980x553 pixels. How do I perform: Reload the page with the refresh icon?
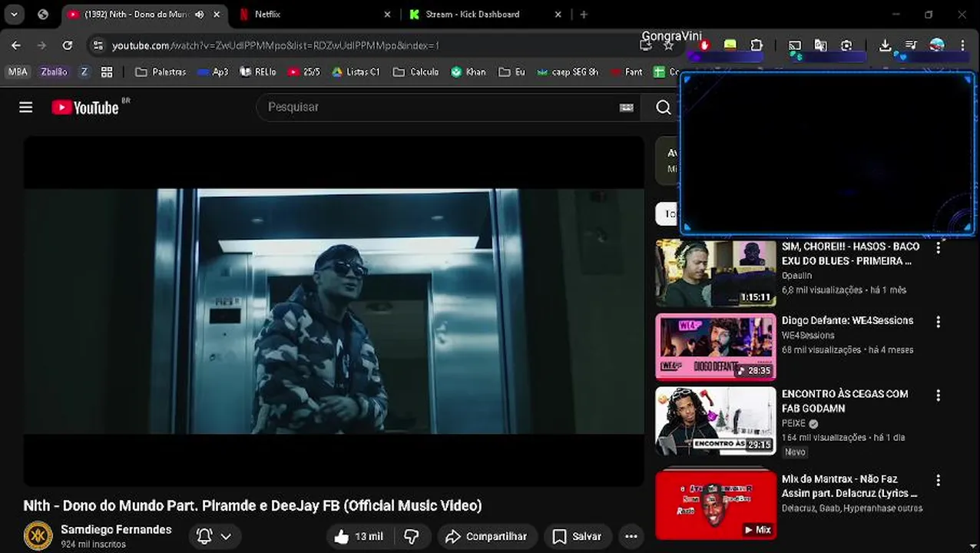pos(68,45)
